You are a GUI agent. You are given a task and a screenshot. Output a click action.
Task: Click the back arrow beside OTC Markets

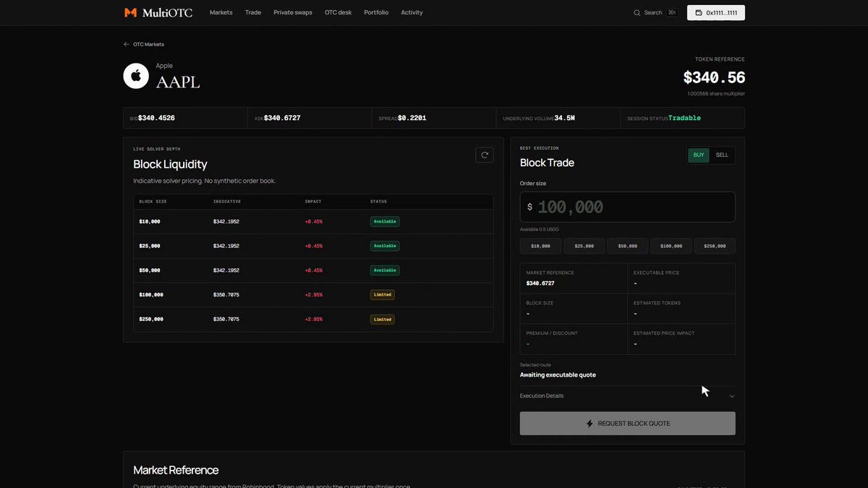127,44
